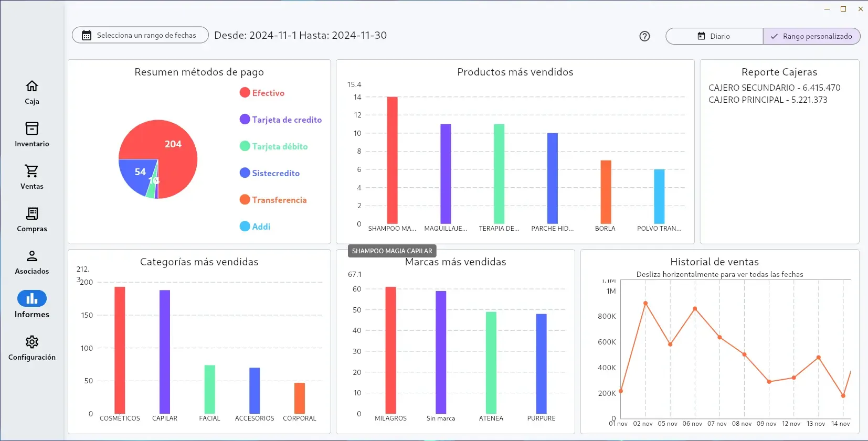This screenshot has width=868, height=441.
Task: Switch to Diario view
Action: [714, 36]
